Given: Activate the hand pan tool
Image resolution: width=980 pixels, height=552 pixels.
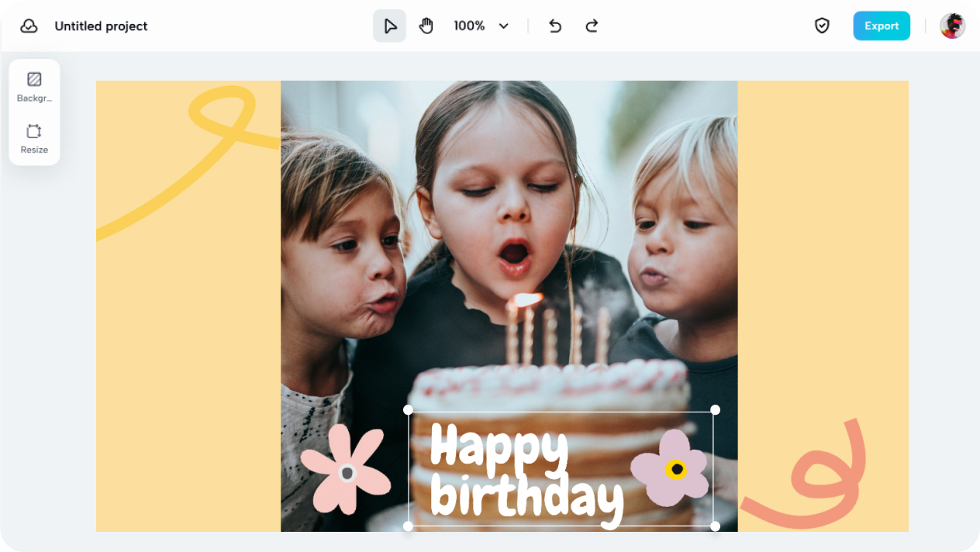Looking at the screenshot, I should tap(426, 26).
